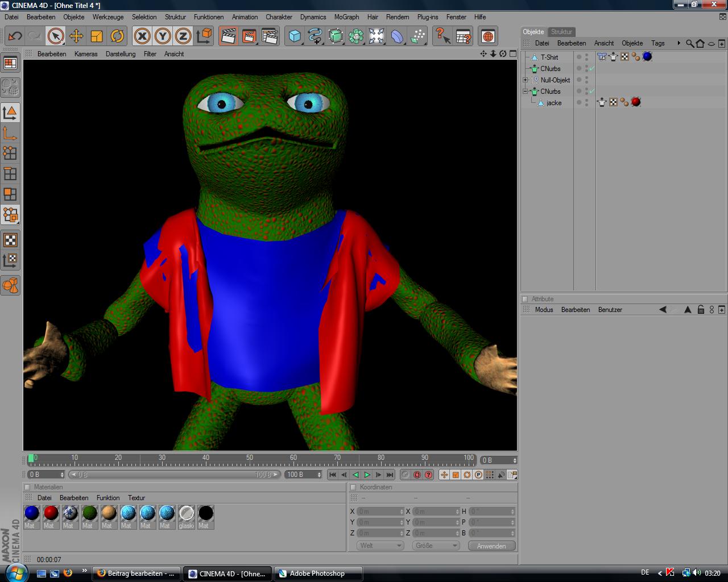Select the red material swatch
This screenshot has height=582, width=728.
point(51,513)
